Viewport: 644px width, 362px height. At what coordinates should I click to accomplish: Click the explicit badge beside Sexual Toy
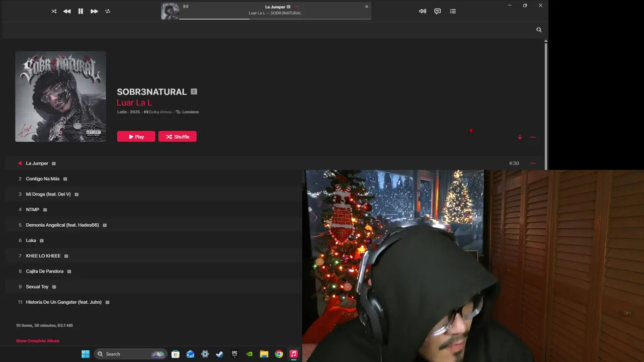pos(54,287)
